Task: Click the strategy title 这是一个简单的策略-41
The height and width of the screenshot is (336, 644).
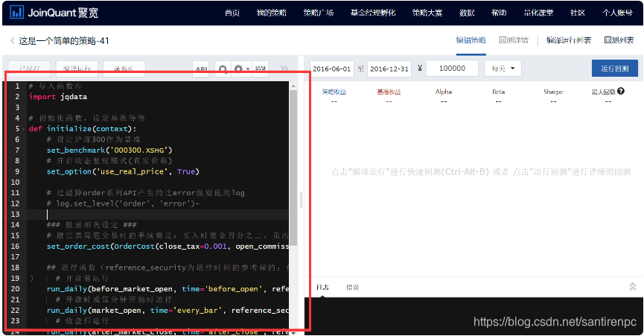Action: coord(64,41)
